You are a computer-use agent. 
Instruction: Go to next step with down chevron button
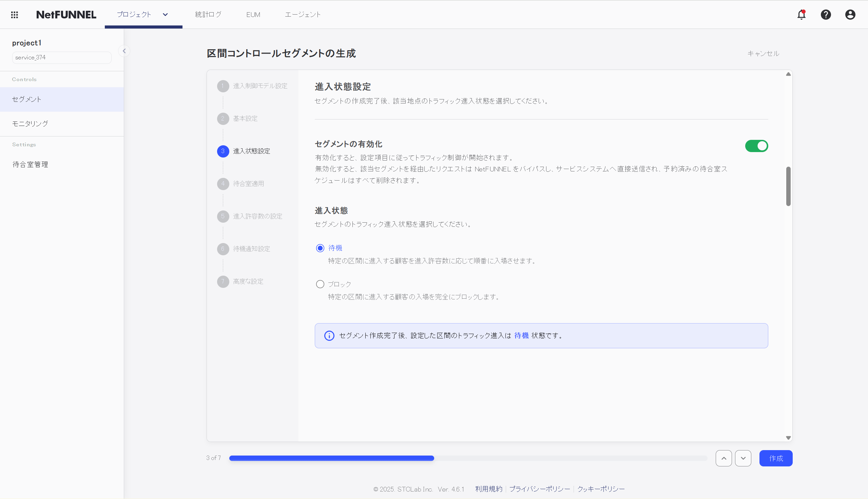tap(743, 458)
